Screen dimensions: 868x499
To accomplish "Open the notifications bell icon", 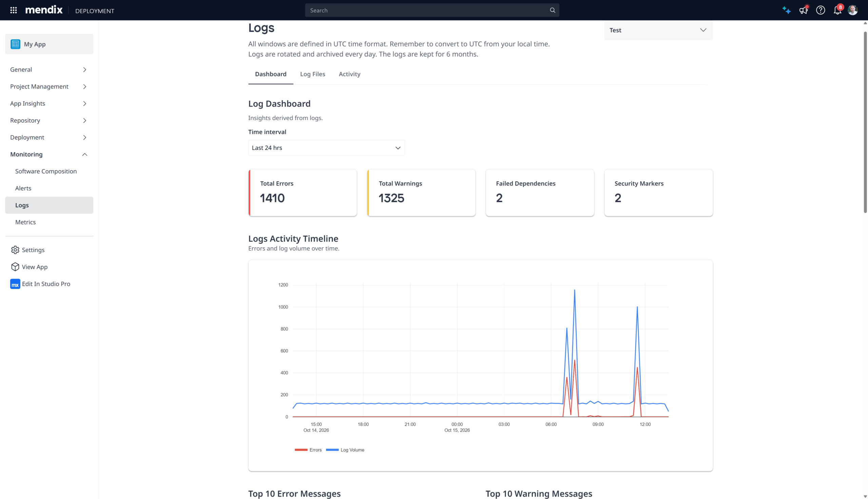I will coord(837,10).
